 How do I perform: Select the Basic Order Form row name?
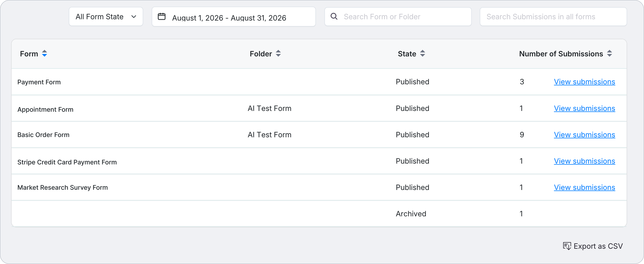point(43,135)
